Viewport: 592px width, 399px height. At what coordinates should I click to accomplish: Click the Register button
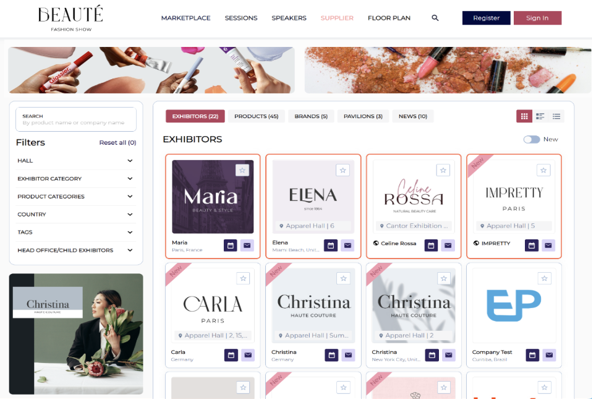(486, 18)
